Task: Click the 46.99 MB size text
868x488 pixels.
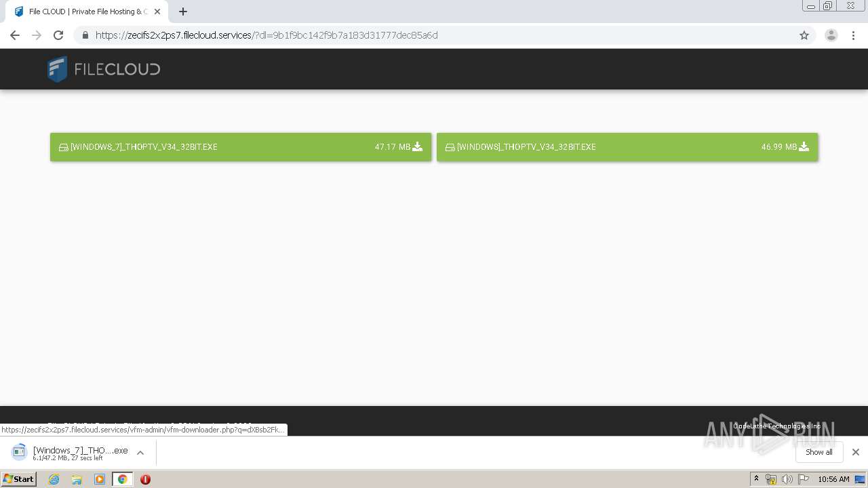Action: point(779,147)
